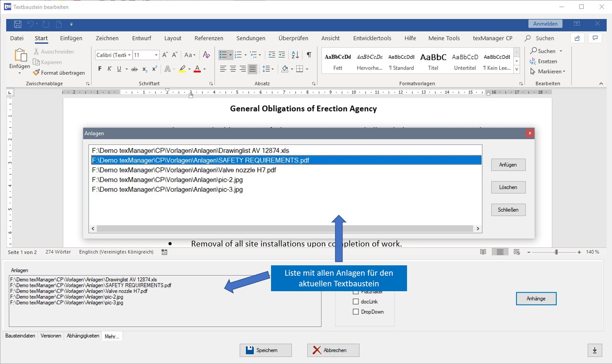Click the Anmelden button

click(545, 24)
